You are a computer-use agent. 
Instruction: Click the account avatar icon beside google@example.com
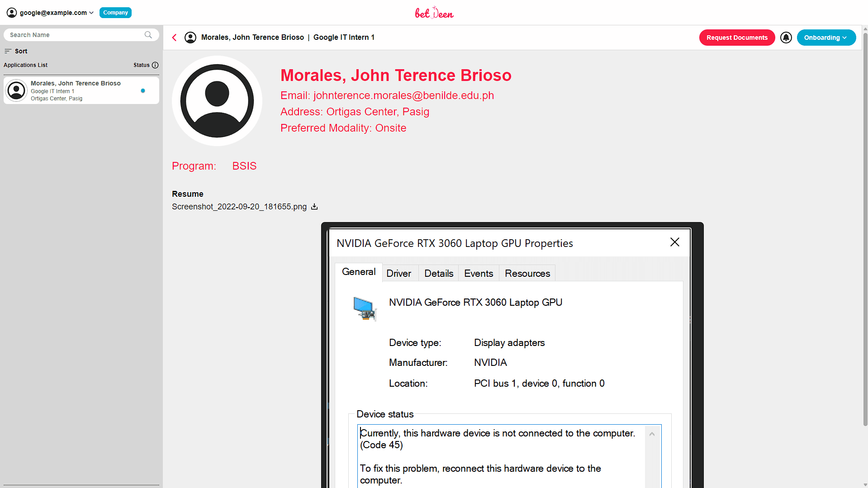12,13
